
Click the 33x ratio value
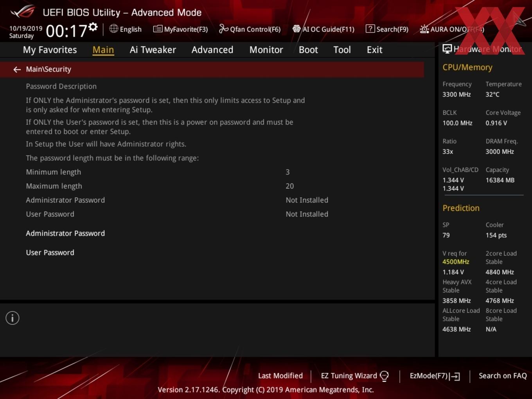pyautogui.click(x=448, y=151)
